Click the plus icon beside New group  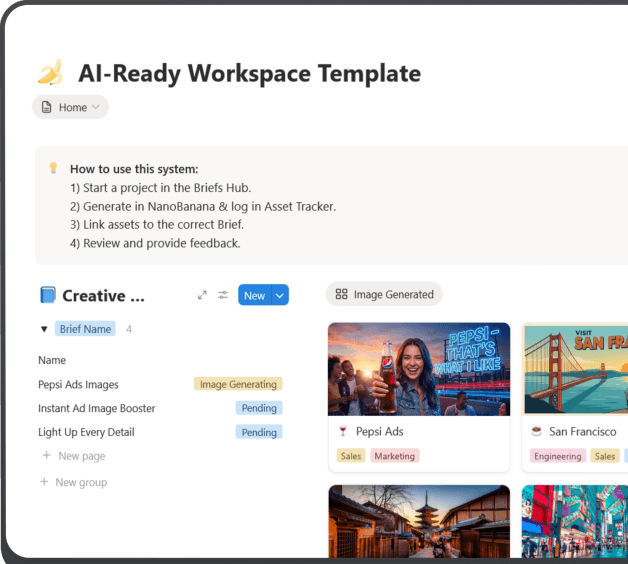click(x=44, y=482)
